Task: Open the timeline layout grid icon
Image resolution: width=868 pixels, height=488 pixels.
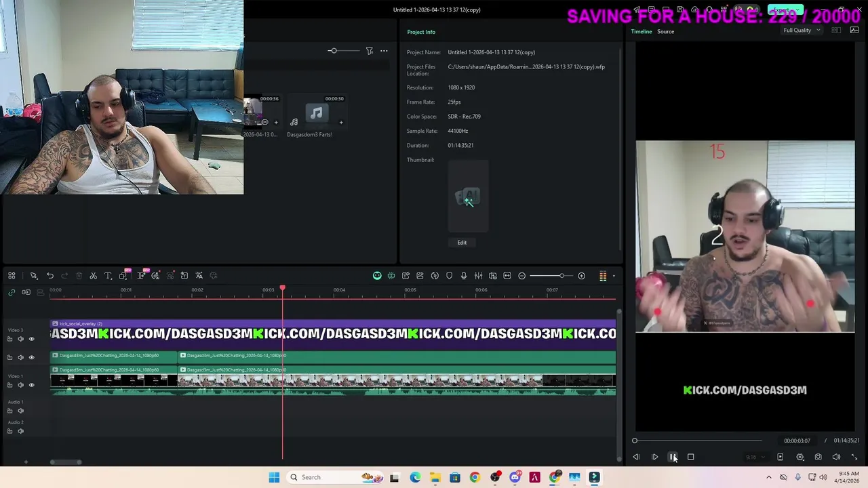Action: tap(12, 276)
